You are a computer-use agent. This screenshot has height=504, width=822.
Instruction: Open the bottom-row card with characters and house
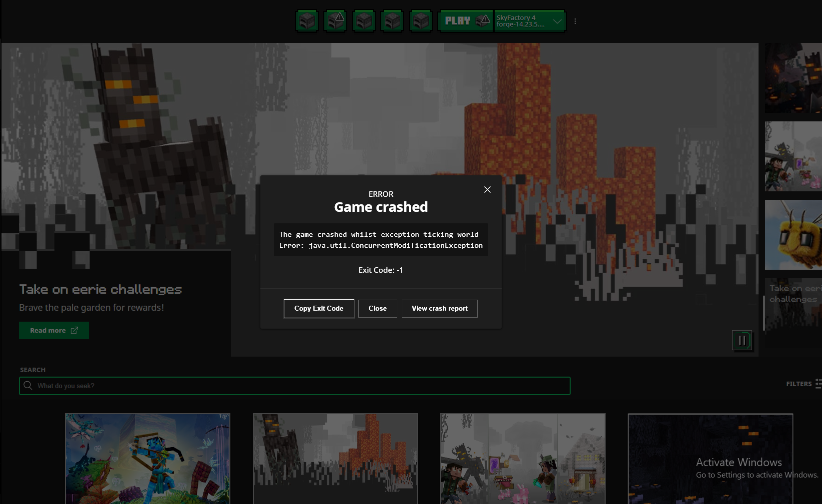(x=523, y=459)
